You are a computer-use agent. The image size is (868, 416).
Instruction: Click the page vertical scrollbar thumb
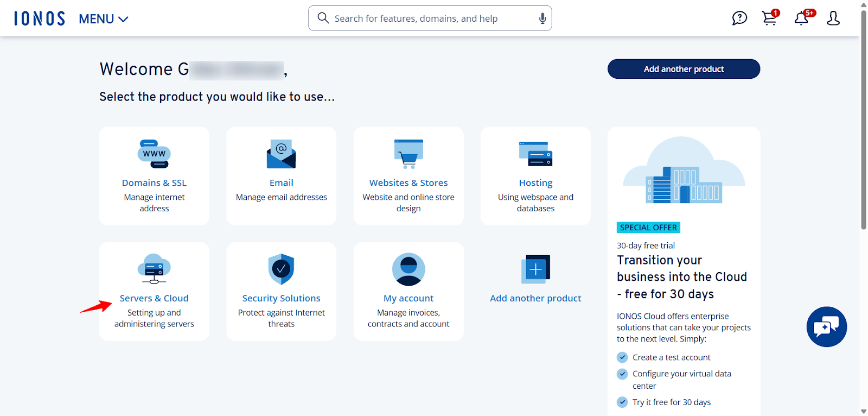point(864,119)
